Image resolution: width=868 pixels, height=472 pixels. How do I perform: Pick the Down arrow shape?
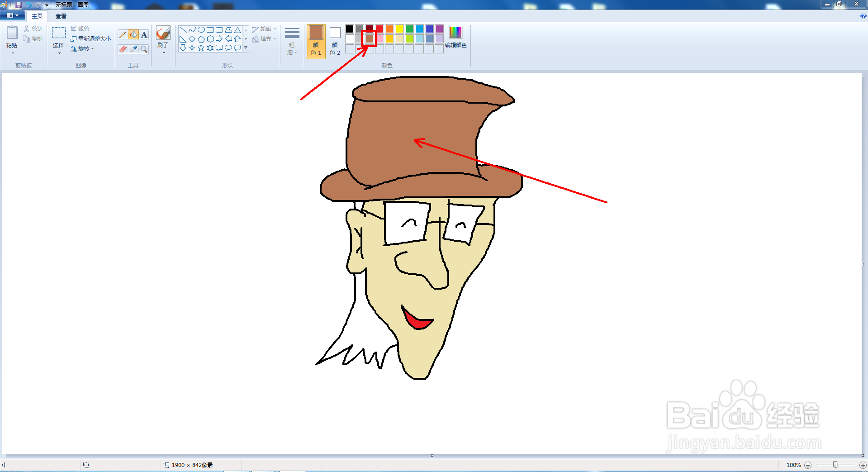(183, 48)
